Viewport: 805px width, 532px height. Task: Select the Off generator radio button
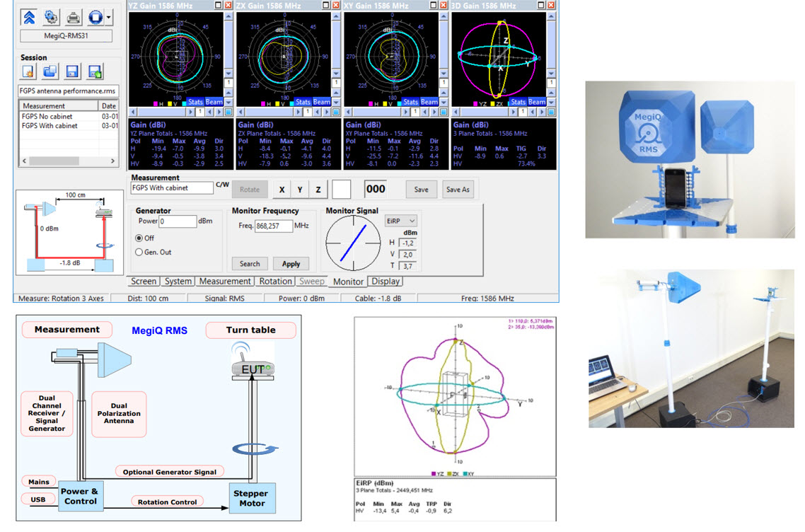139,238
